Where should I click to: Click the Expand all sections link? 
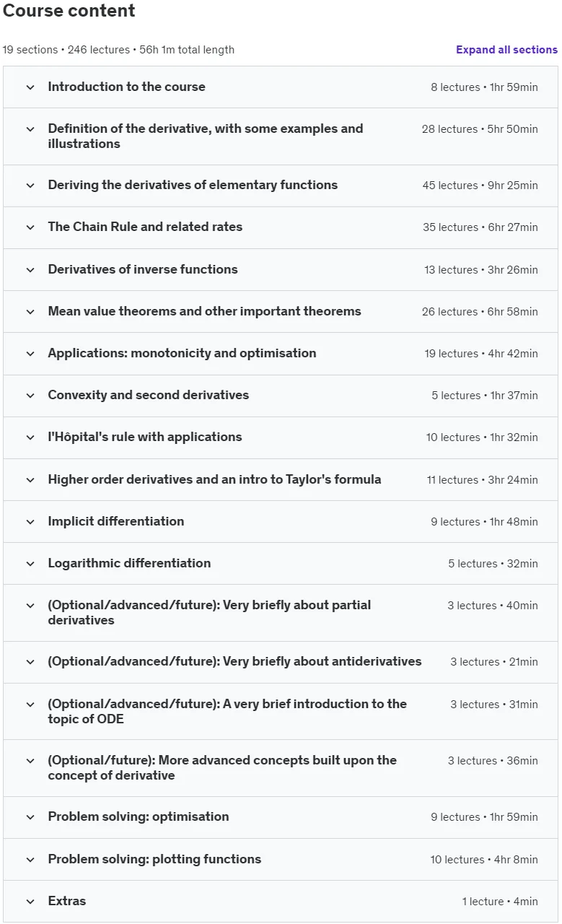pyautogui.click(x=506, y=50)
